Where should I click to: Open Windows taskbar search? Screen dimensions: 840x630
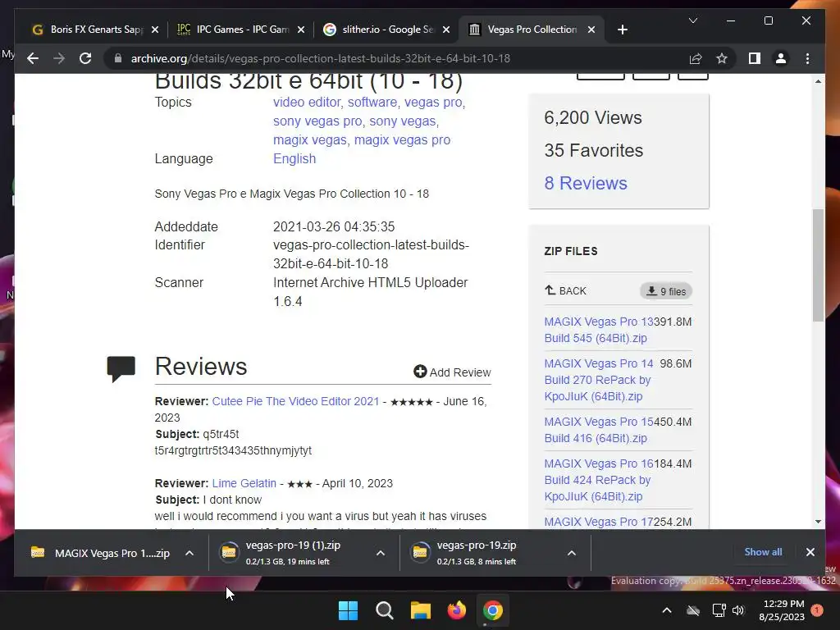coord(384,610)
